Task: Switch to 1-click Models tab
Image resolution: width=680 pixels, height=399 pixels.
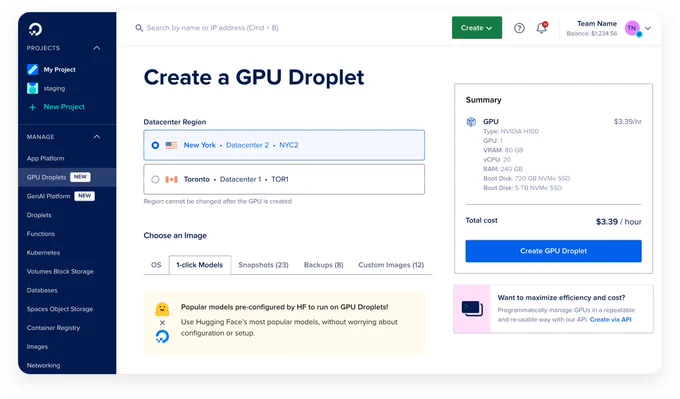Action: pyautogui.click(x=199, y=265)
